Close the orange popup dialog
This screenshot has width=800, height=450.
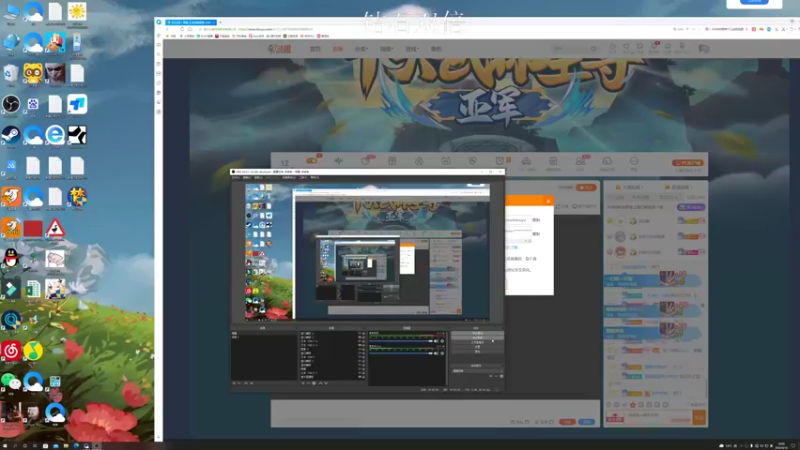tap(548, 202)
